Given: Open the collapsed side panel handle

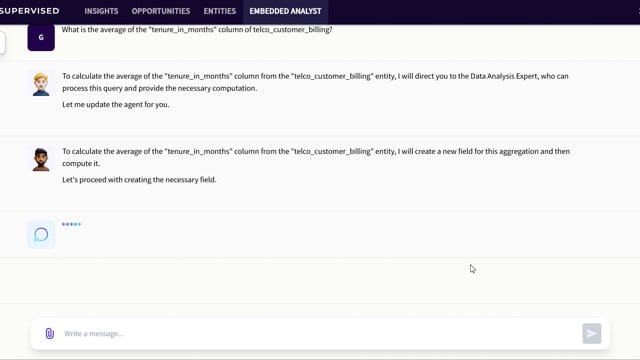Looking at the screenshot, I should (2, 42).
